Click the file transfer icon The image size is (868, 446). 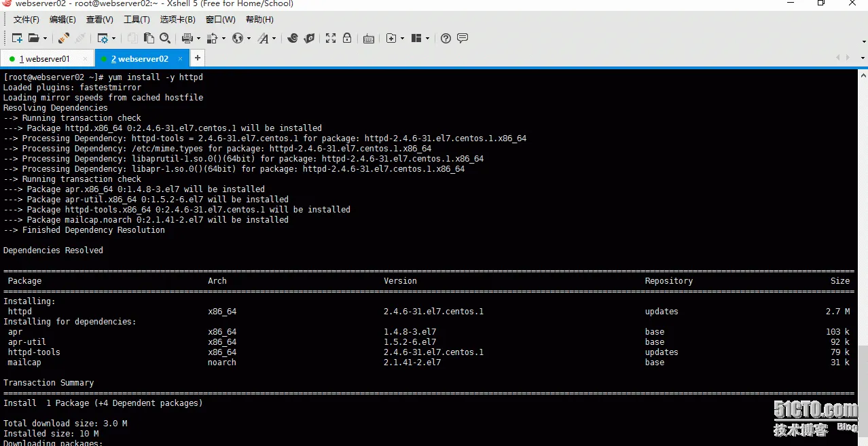click(212, 38)
